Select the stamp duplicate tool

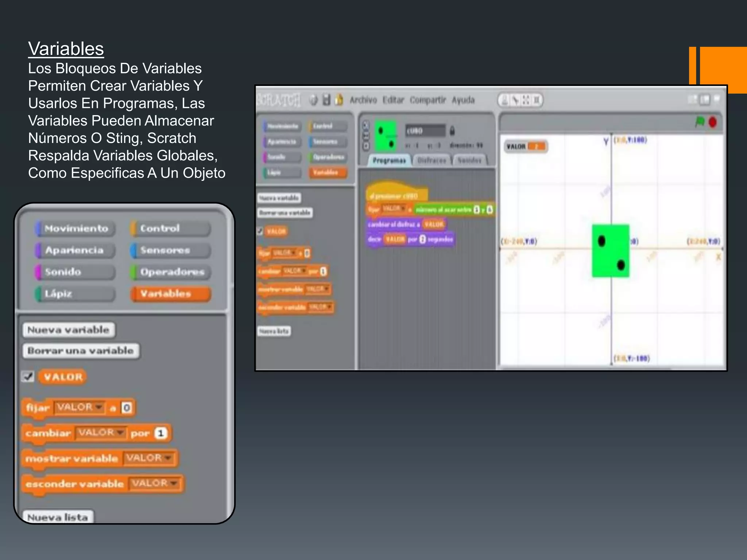pyautogui.click(x=504, y=100)
